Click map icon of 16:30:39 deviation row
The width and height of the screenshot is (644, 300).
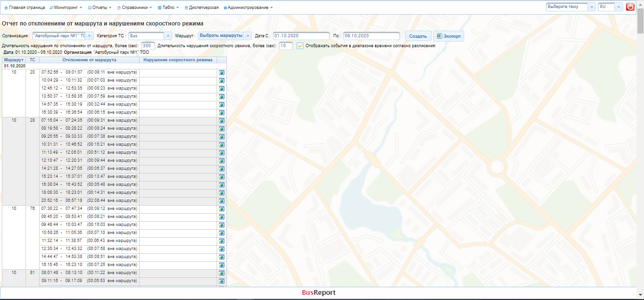point(222,113)
